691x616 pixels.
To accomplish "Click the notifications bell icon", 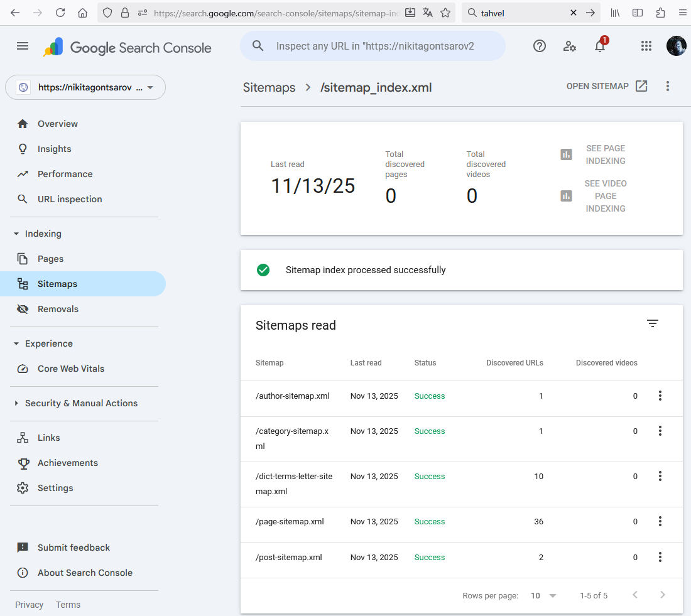I will [600, 46].
